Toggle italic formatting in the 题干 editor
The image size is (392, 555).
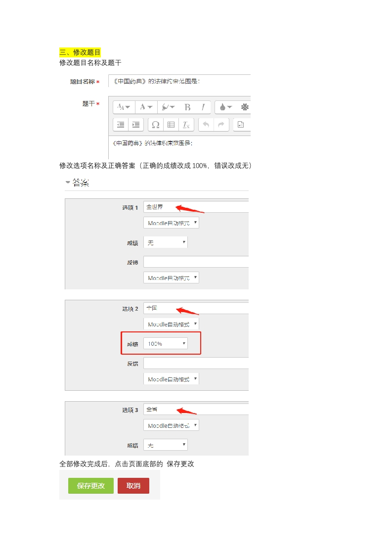(x=203, y=107)
